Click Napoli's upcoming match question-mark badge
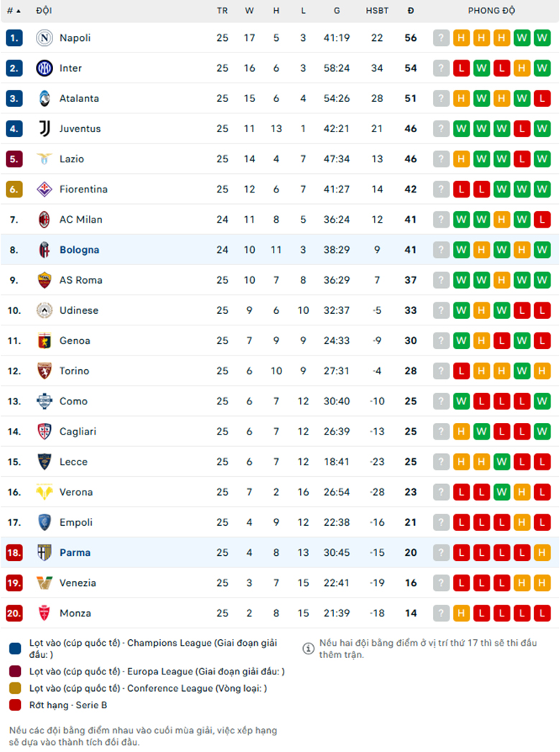The height and width of the screenshot is (752, 560). 441,38
